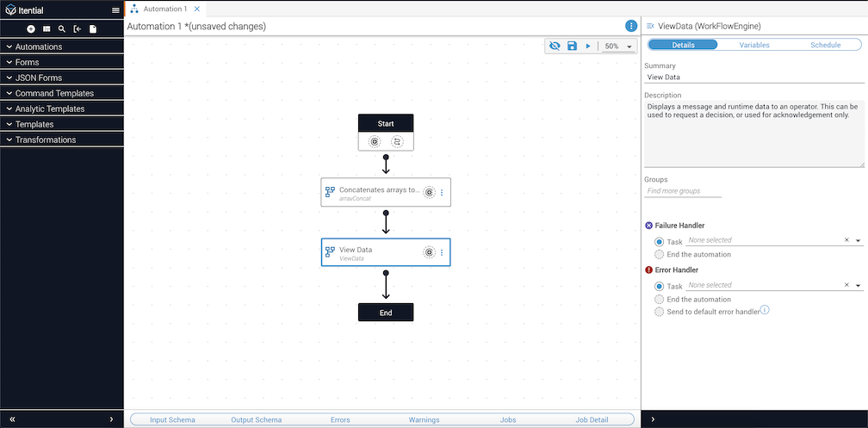Open three-dot menu on View Data task

442,252
